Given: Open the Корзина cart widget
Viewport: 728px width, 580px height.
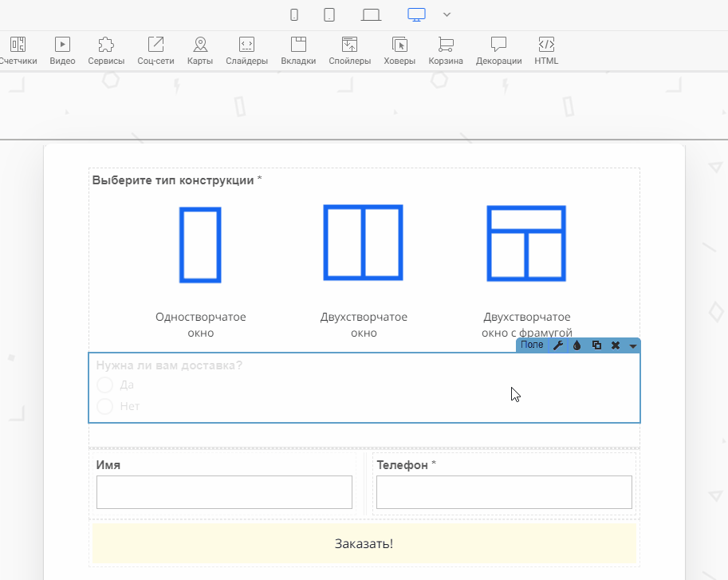Looking at the screenshot, I should pos(446,49).
